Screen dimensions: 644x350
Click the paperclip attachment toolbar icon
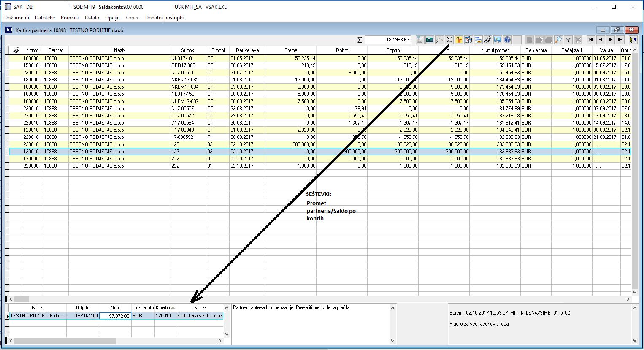point(487,40)
